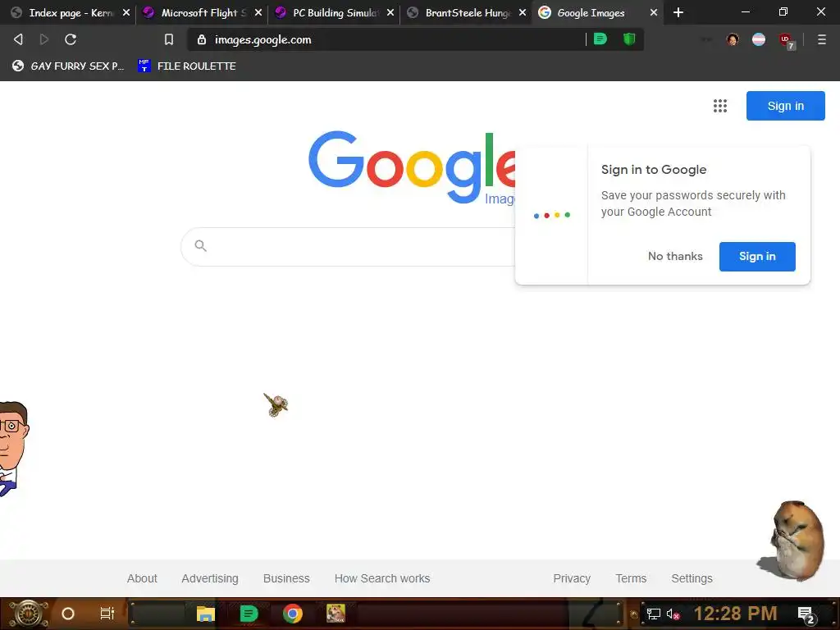Image resolution: width=840 pixels, height=630 pixels.
Task: Open the uBlock Origin extension icon
Action: tap(787, 40)
